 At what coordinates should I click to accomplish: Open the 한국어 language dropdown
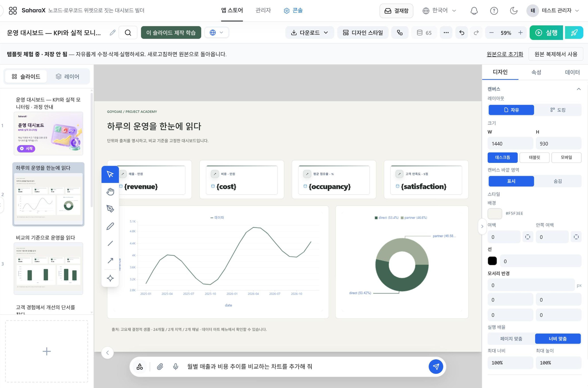click(439, 11)
